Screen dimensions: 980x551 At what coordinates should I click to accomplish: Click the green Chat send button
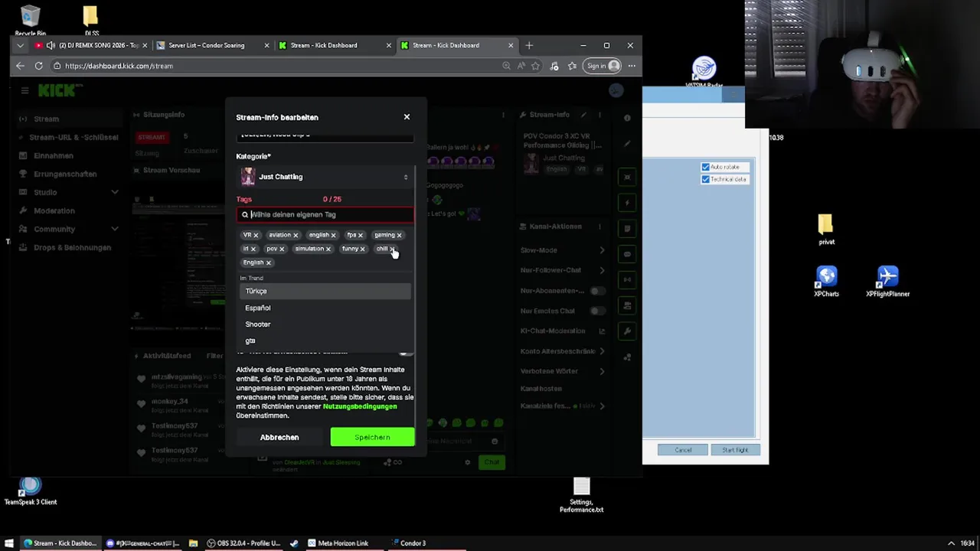(492, 462)
